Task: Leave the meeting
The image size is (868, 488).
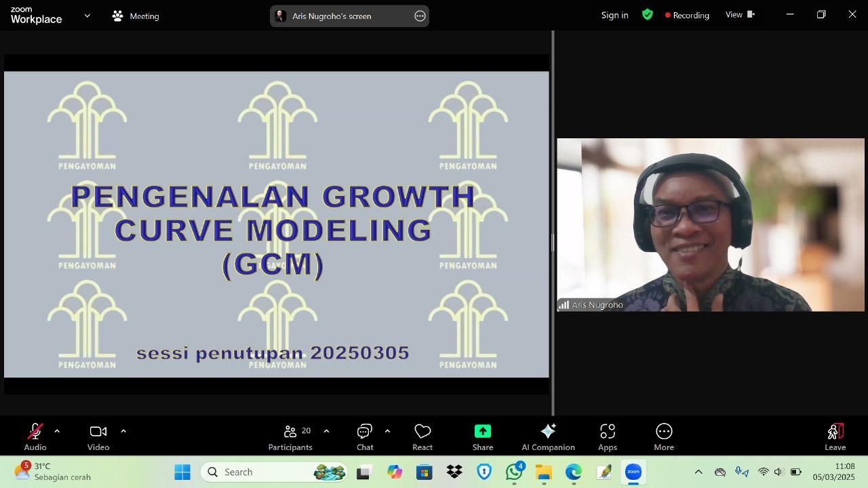Action: pyautogui.click(x=835, y=436)
